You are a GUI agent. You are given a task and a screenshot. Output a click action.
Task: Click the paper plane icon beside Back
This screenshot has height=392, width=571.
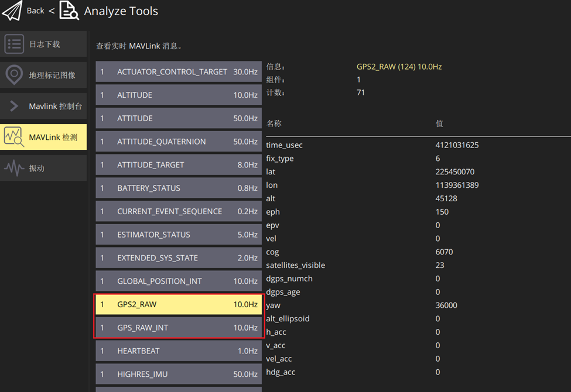(x=12, y=11)
